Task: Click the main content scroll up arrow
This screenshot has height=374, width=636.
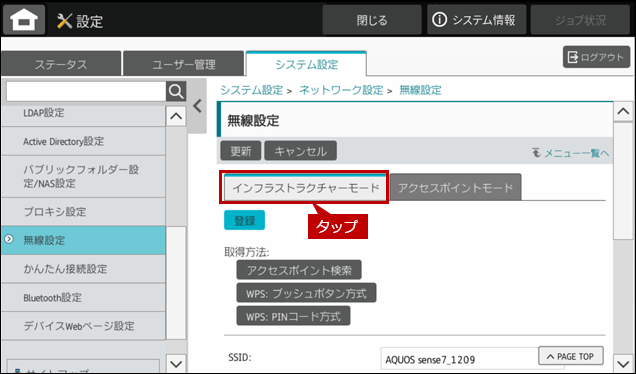Action: coord(623,111)
